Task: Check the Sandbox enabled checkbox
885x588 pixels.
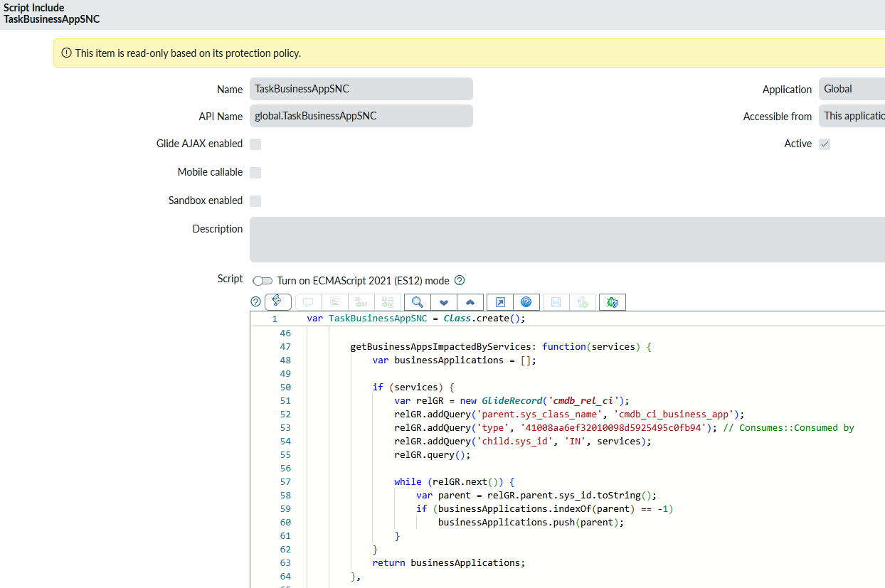Action: [x=255, y=201]
